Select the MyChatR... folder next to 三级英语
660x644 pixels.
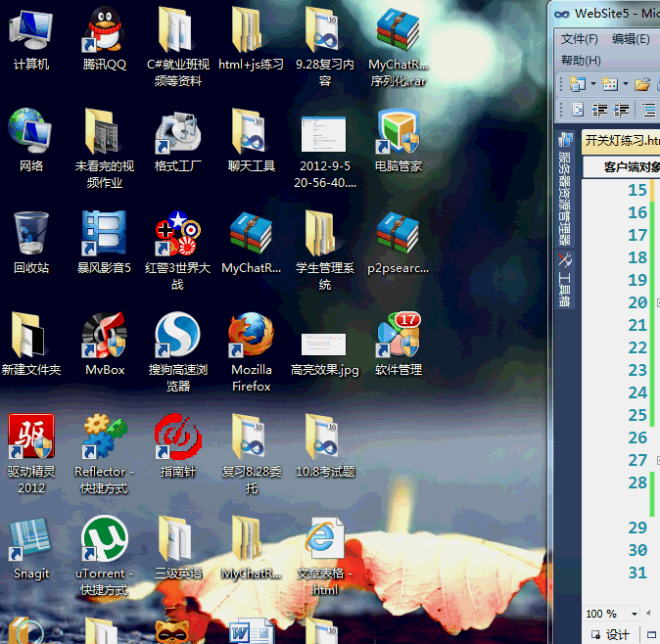coord(251,548)
